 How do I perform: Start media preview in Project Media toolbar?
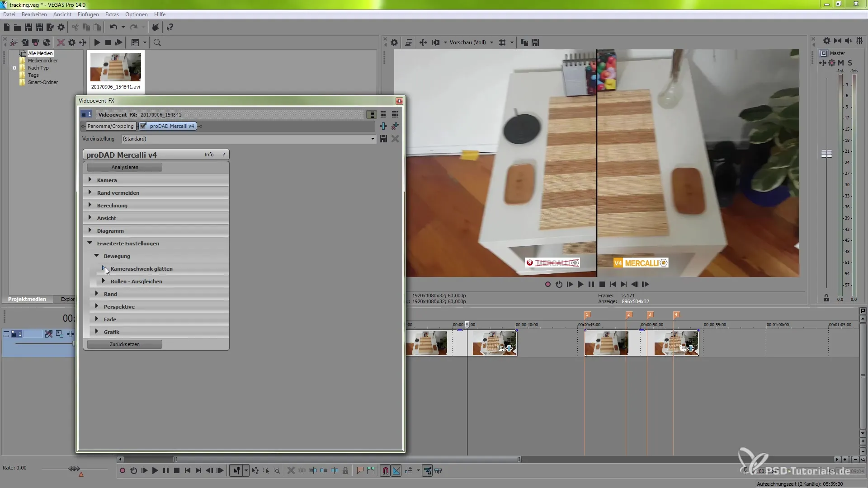click(97, 42)
